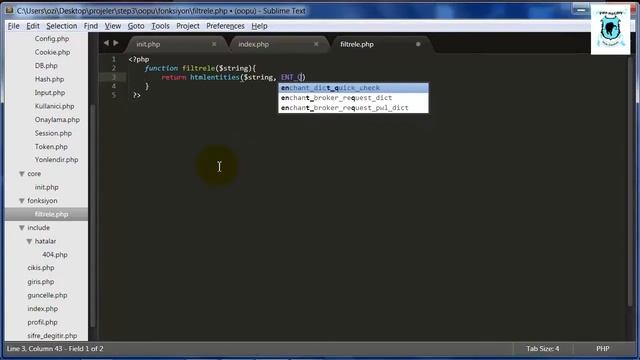
Task: Change Tab Size: 4 in status bar
Action: click(x=542, y=349)
